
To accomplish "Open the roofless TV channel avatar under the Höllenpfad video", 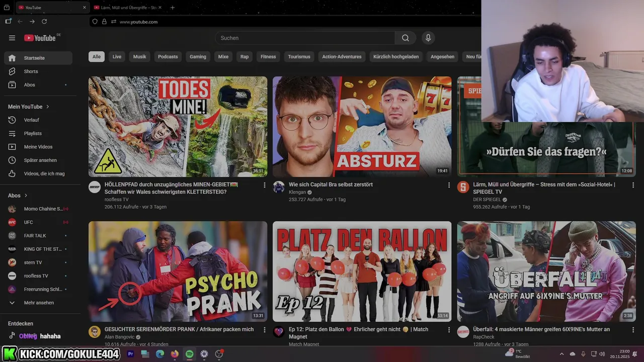I will click(95, 187).
